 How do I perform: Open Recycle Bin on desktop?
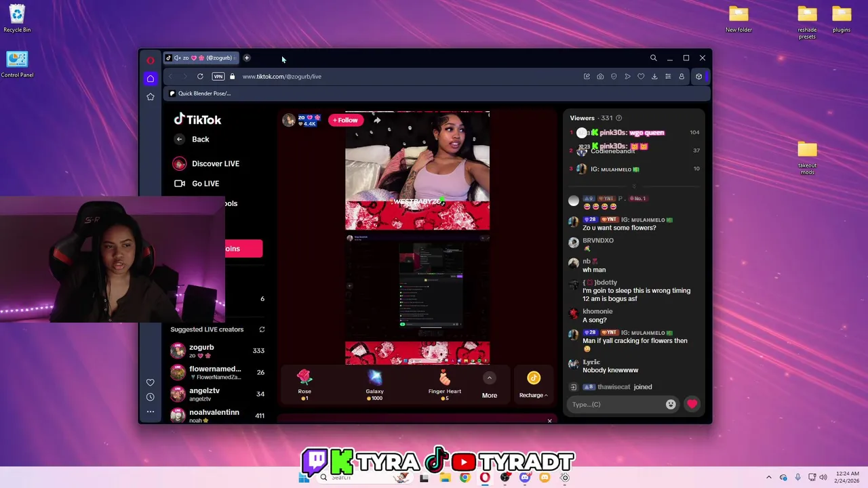tap(17, 19)
